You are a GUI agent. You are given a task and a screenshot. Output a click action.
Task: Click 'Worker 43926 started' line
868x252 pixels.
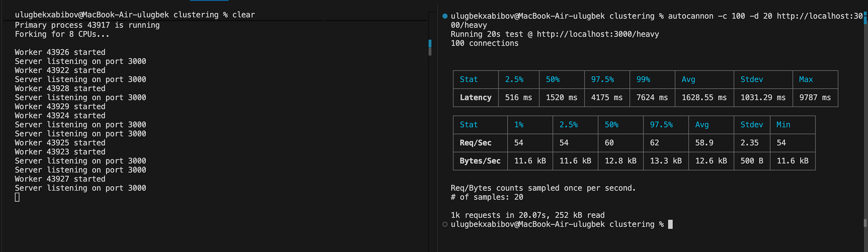[x=60, y=52]
